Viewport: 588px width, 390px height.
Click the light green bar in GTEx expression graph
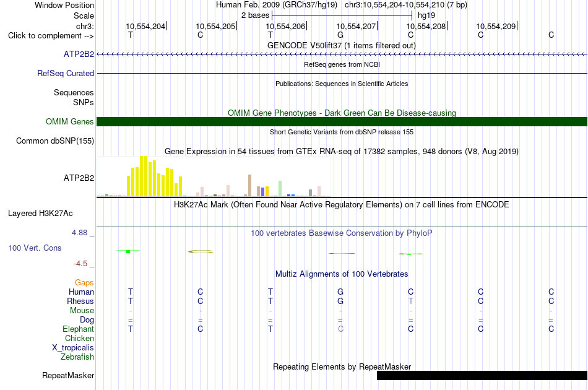[280, 189]
